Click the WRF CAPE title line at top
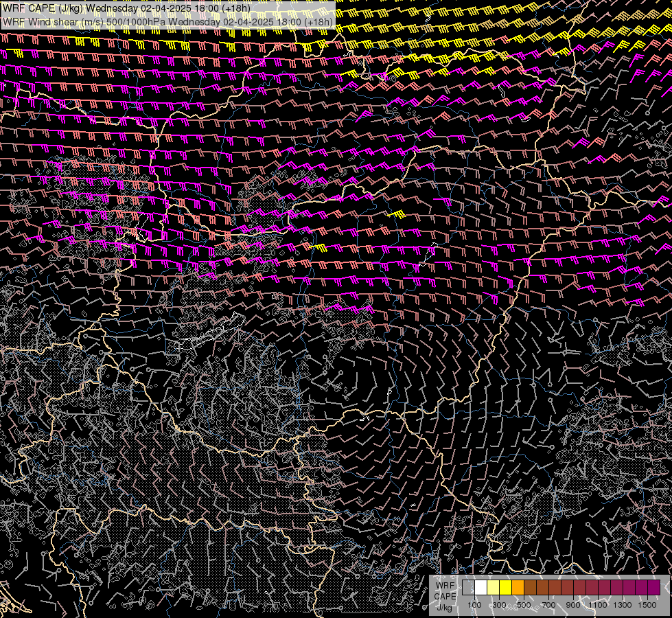672x618 pixels. (x=126, y=8)
